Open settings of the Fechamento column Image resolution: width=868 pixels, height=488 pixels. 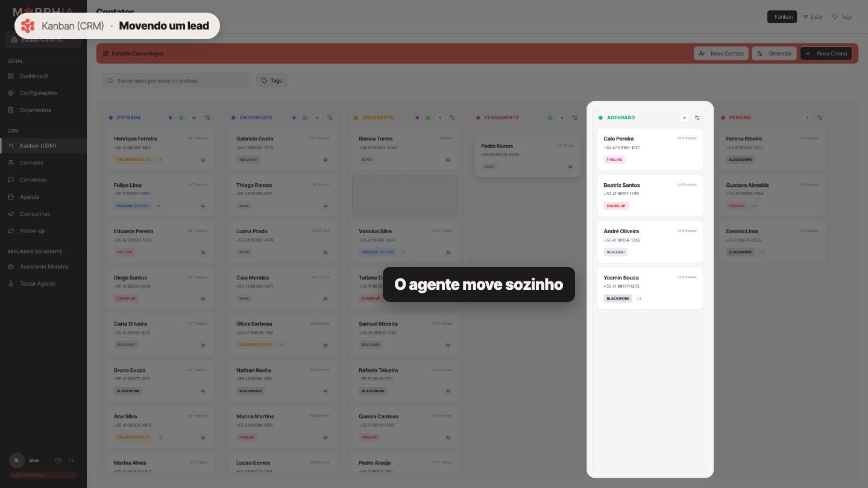point(574,118)
